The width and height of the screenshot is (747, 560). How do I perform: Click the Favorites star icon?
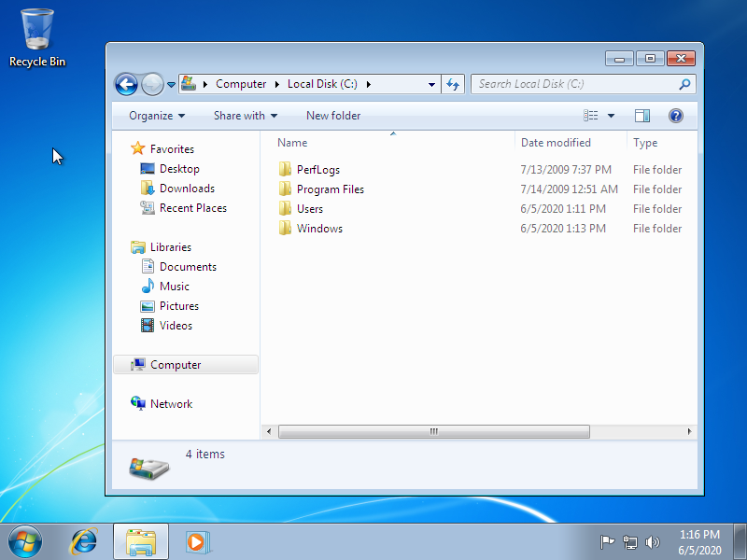click(x=137, y=148)
